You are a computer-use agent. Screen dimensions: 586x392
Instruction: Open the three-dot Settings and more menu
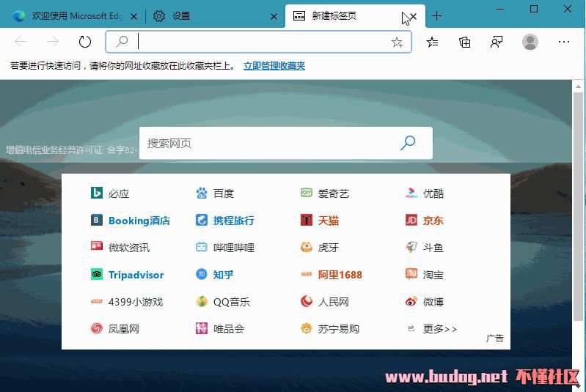(x=563, y=42)
